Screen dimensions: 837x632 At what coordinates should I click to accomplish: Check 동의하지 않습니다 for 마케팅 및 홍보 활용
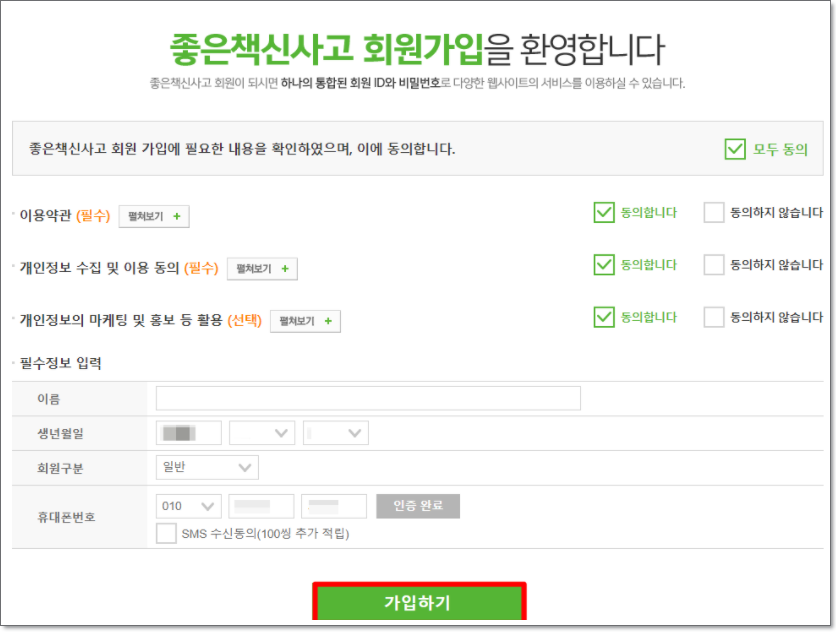point(713,317)
